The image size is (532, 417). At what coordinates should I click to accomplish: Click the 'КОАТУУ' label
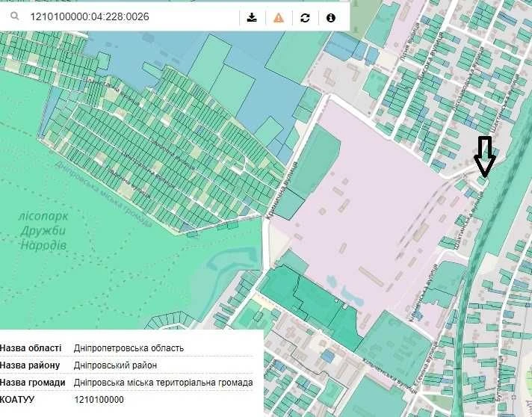17,400
